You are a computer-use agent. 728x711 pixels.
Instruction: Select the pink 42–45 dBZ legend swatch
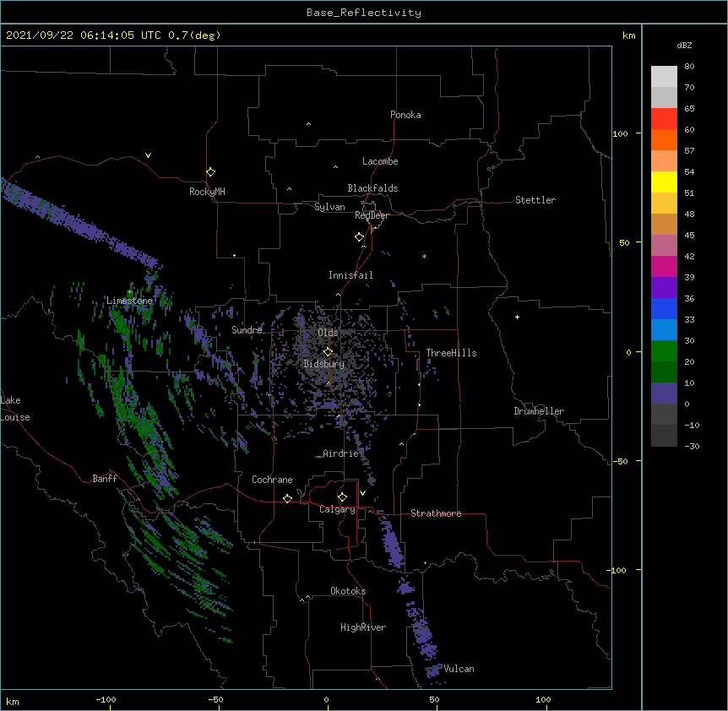(x=664, y=246)
